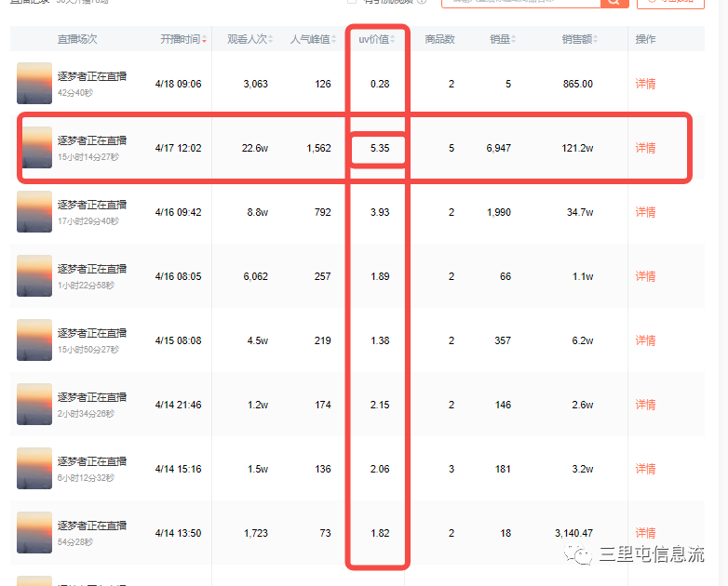The height and width of the screenshot is (586, 728).
Task: Click the uv价值 value 5.35
Action: point(380,148)
